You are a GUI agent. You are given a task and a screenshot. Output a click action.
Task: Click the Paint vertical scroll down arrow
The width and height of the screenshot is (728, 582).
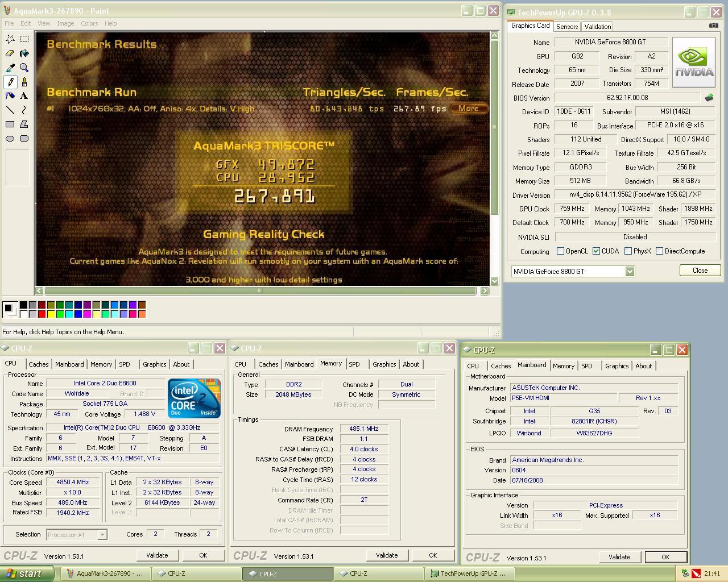[x=494, y=281]
